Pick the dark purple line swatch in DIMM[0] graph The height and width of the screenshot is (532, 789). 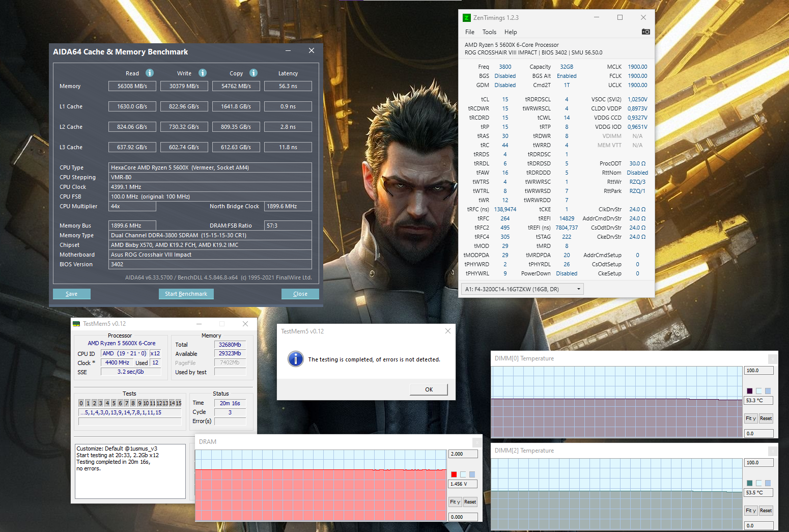(x=750, y=391)
